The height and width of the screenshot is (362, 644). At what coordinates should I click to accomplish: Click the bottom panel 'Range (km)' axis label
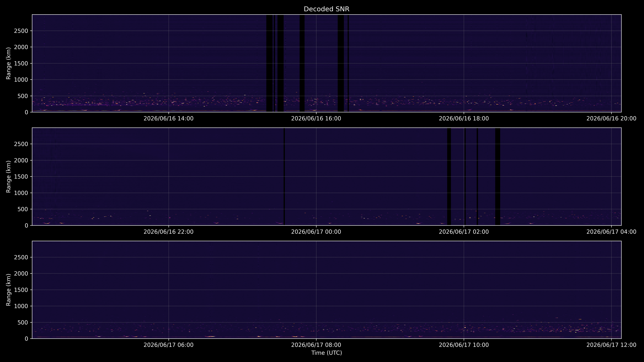click(8, 290)
